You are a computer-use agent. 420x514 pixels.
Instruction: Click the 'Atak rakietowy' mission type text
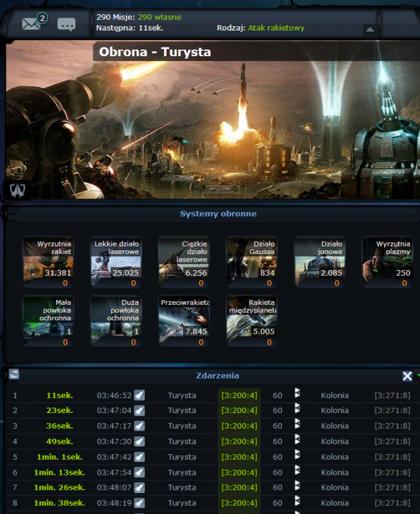point(276,28)
